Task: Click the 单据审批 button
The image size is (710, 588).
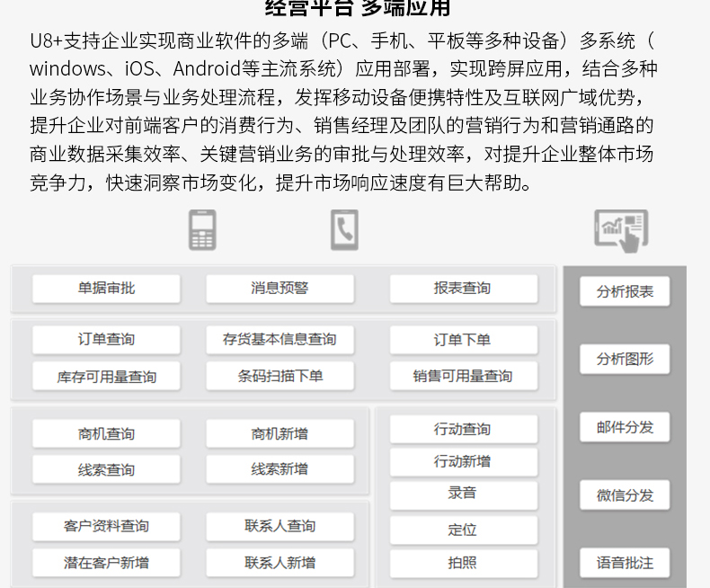Action: (x=106, y=289)
